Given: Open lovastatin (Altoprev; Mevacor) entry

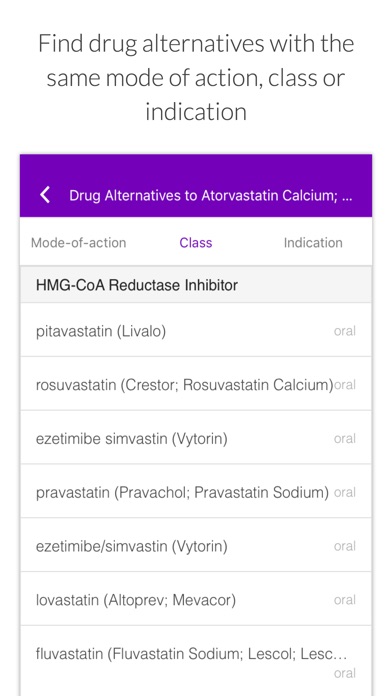Looking at the screenshot, I should click(196, 600).
